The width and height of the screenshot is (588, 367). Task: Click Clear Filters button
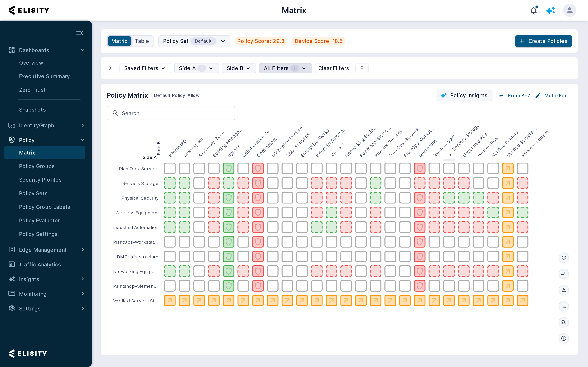334,68
